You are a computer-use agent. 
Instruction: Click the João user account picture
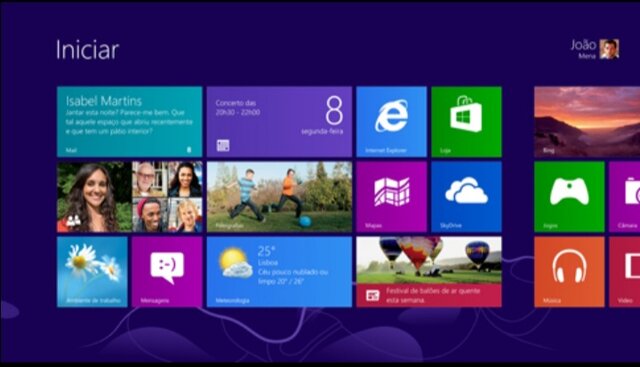[x=609, y=49]
